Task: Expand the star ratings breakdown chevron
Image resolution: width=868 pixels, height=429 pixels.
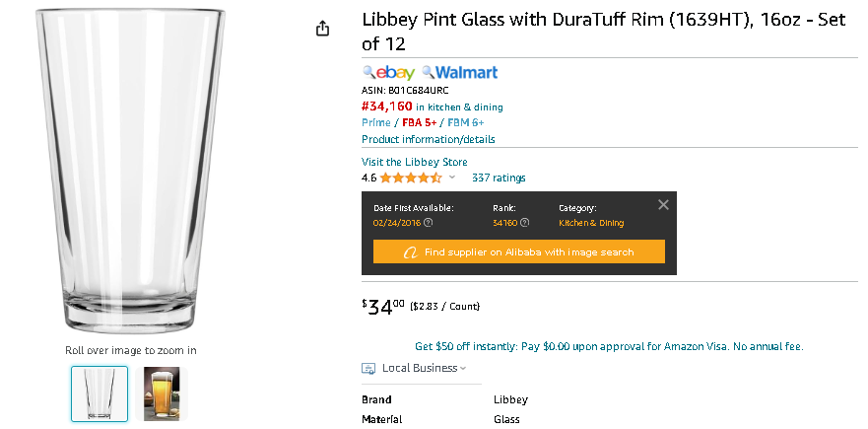Action: [452, 178]
